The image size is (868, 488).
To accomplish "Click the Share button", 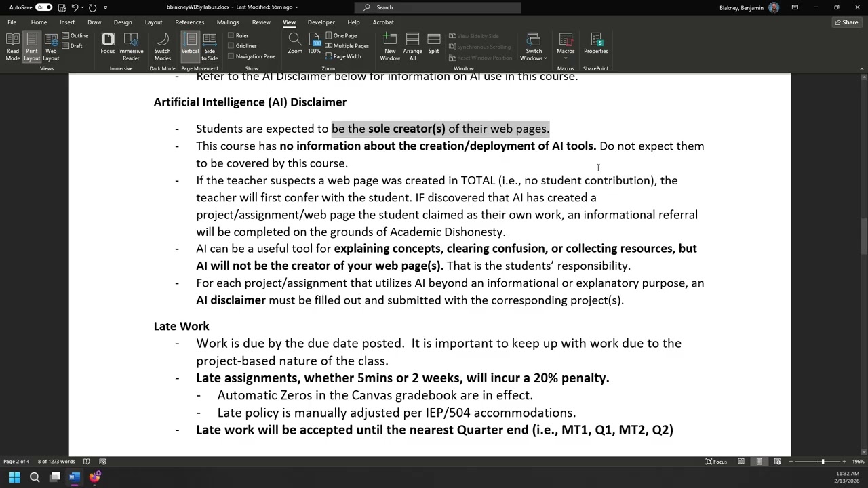I will point(847,22).
